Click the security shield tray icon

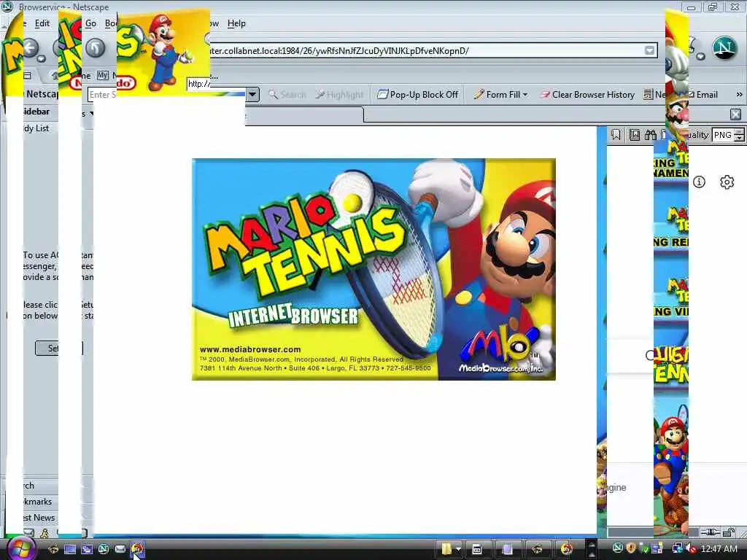click(x=631, y=548)
